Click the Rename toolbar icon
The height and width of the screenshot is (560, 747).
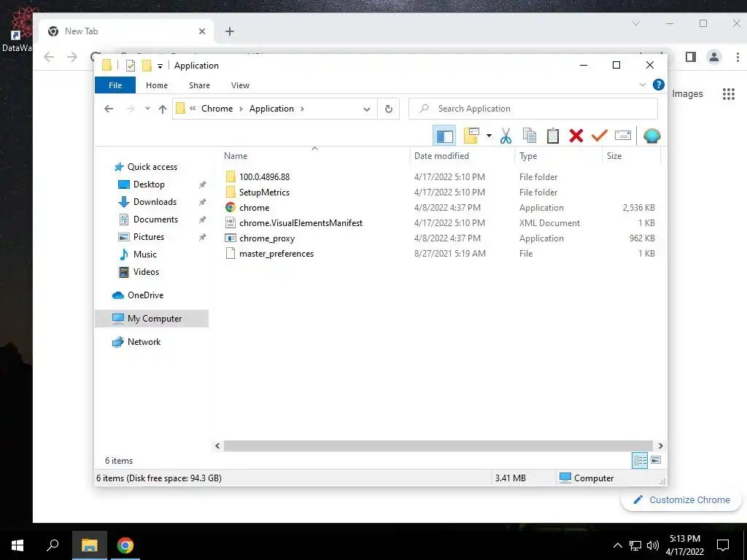pyautogui.click(x=623, y=136)
